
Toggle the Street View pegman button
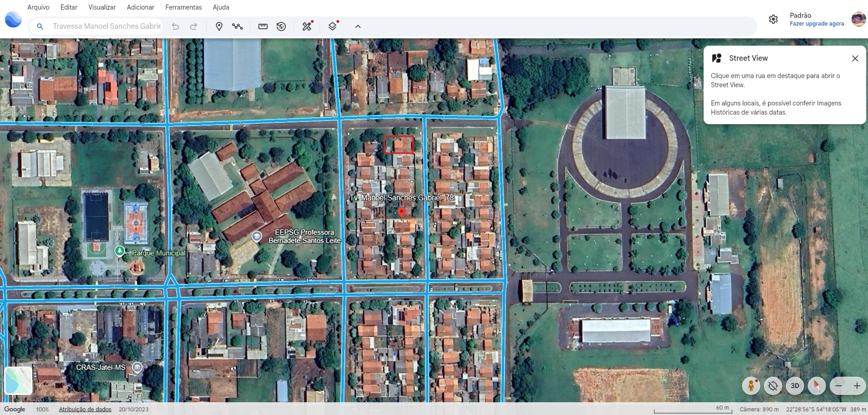(751, 386)
